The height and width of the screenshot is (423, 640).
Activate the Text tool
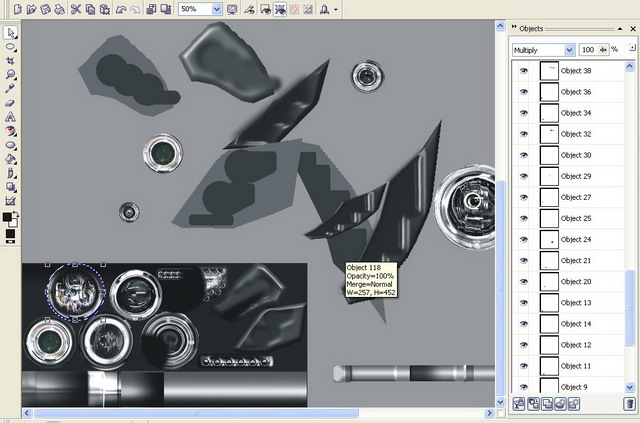(x=10, y=116)
